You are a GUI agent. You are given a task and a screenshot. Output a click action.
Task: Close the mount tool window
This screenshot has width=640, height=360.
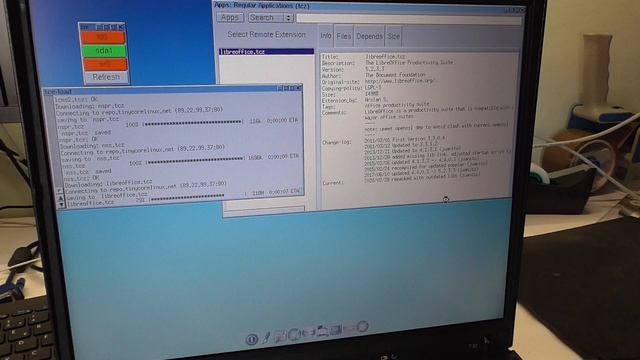pos(122,27)
